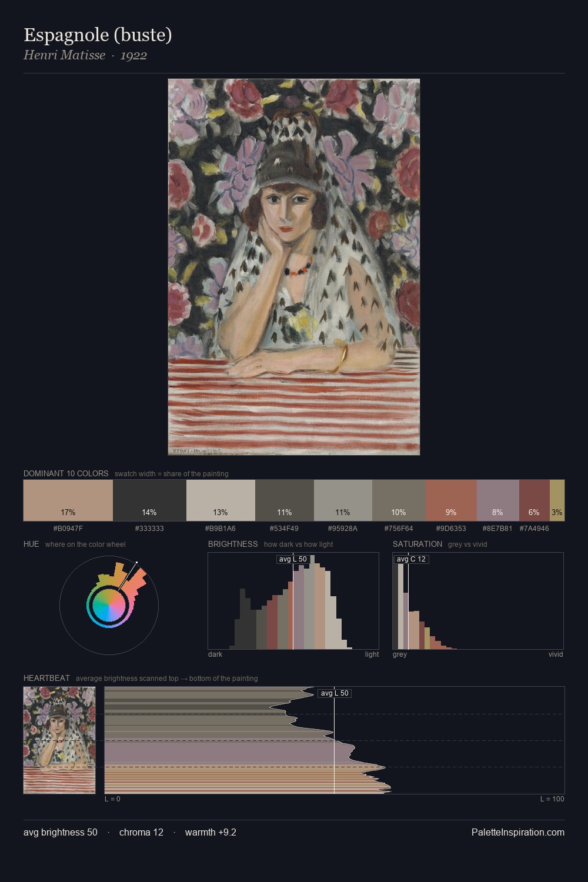Select the grey 11% swatch above #95928A
This screenshot has width=588, height=882.
coord(343,500)
